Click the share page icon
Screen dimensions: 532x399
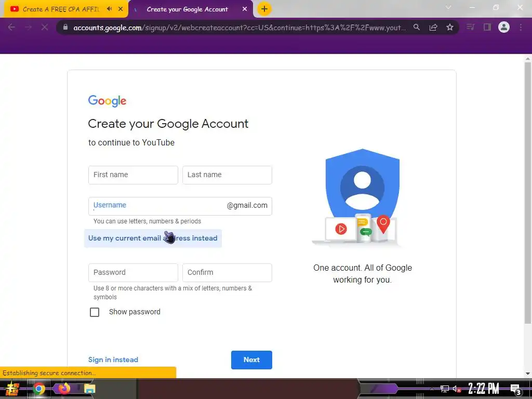433,28
